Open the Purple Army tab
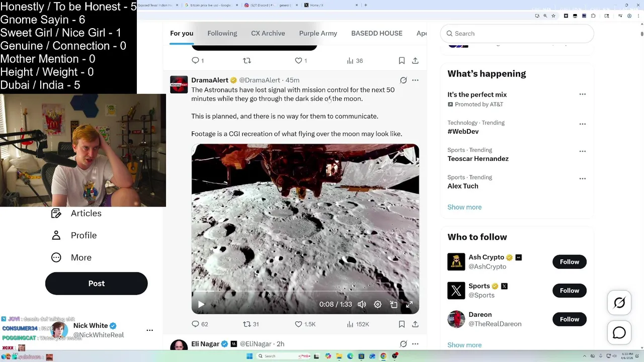Image resolution: width=644 pixels, height=362 pixels. [318, 33]
